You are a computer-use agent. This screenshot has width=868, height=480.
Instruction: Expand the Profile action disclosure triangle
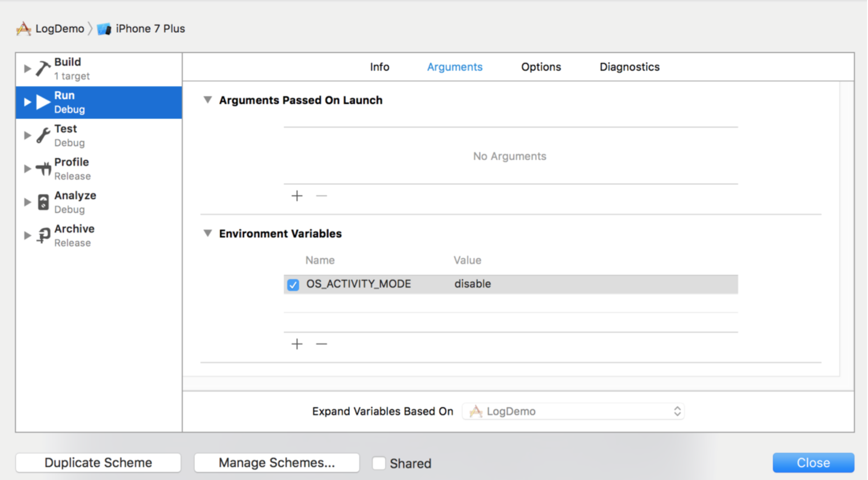point(28,169)
